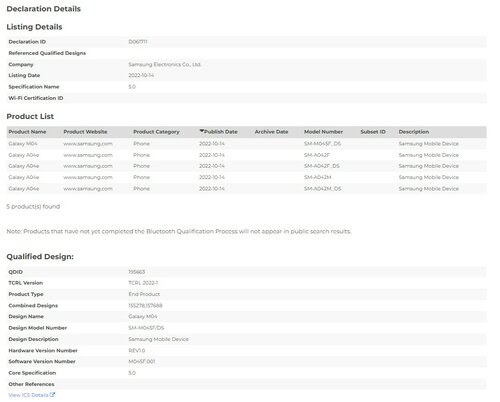Select model number SM-A042M cell
This screenshot has width=500, height=402.
(318, 177)
